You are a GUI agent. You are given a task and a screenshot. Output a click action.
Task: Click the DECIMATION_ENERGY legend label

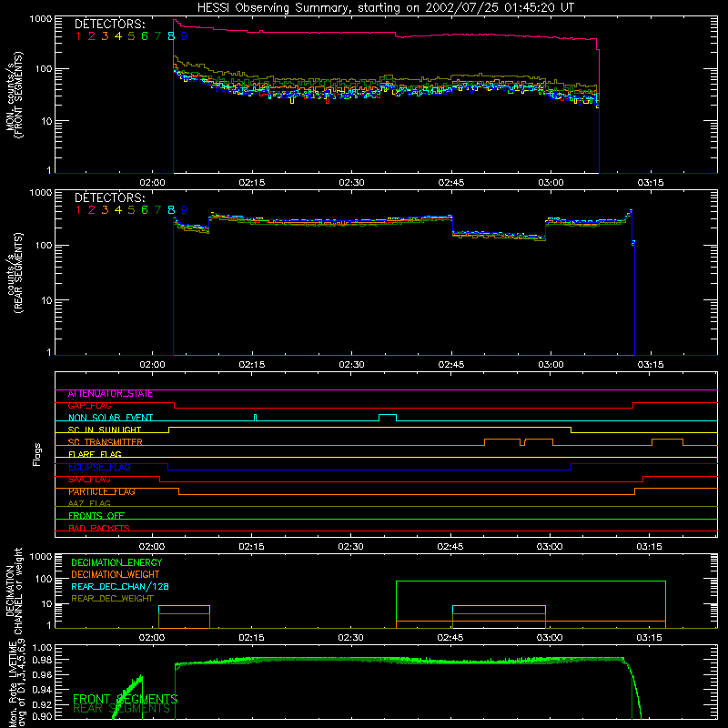(116, 562)
